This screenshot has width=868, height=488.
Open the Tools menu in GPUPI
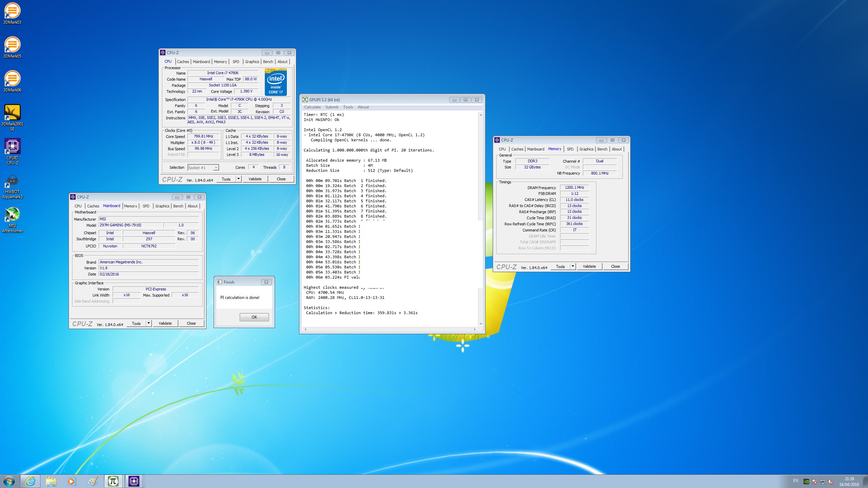(x=348, y=107)
